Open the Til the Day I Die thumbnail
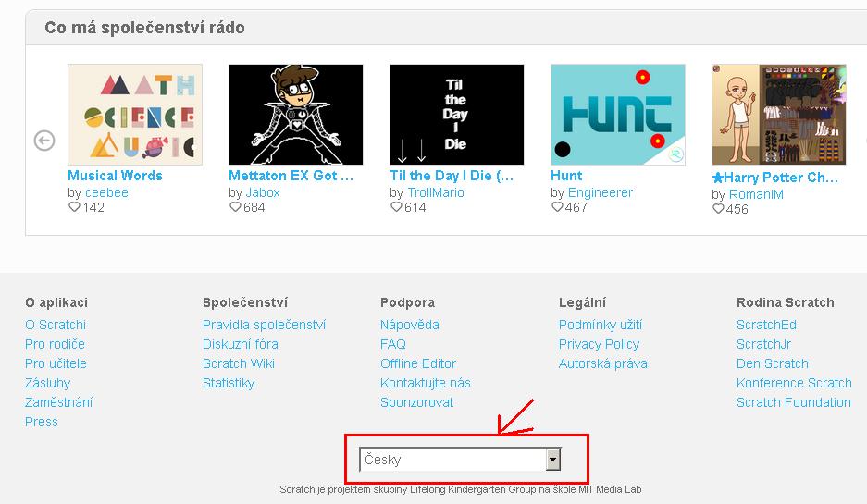The image size is (867, 504). (457, 115)
